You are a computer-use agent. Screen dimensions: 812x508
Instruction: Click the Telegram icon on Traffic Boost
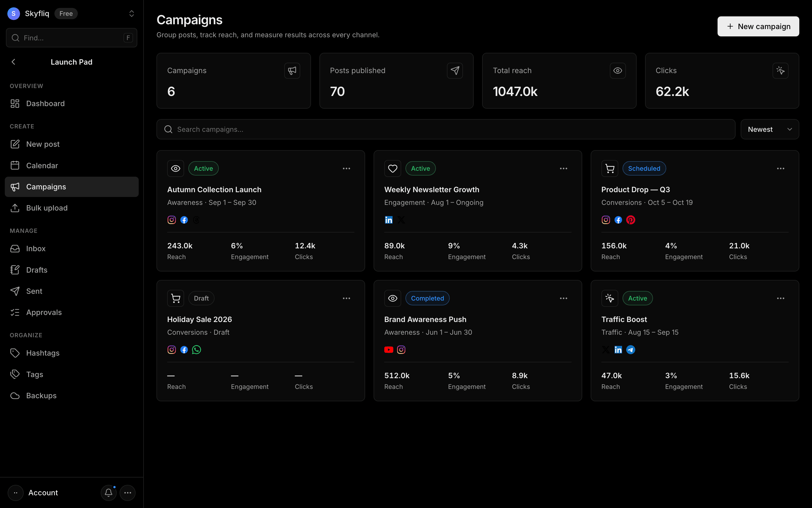point(630,350)
